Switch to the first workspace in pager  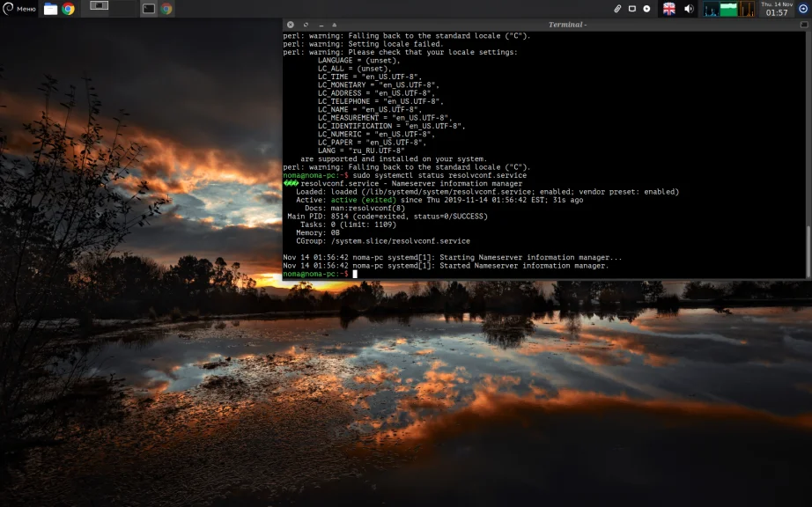(x=100, y=9)
